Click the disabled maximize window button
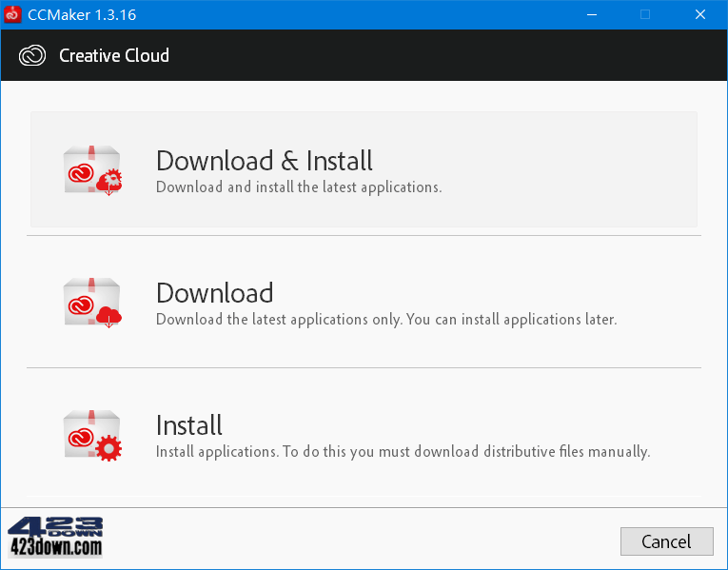728x570 pixels. [645, 14]
